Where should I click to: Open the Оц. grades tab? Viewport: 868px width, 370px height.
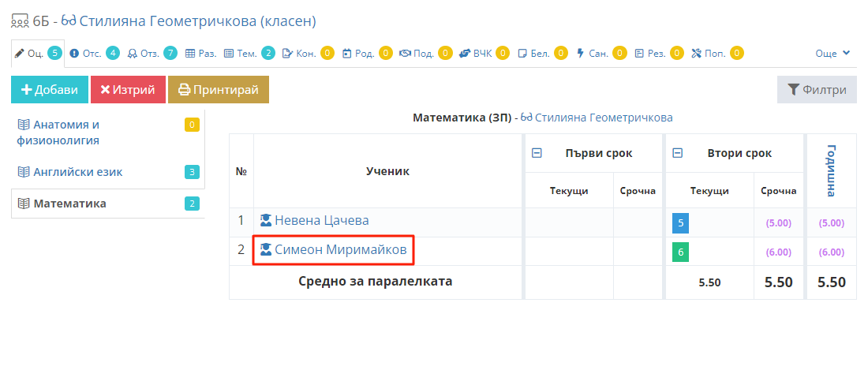[37, 54]
